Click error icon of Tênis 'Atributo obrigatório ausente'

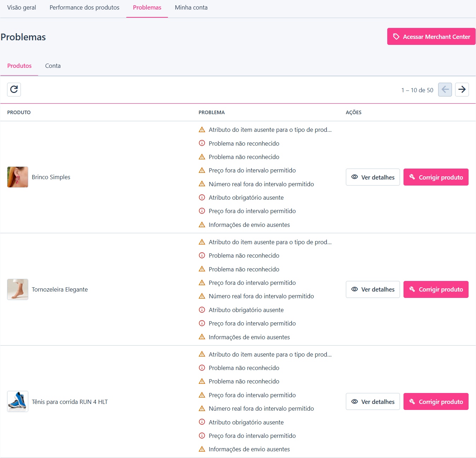coord(202,422)
